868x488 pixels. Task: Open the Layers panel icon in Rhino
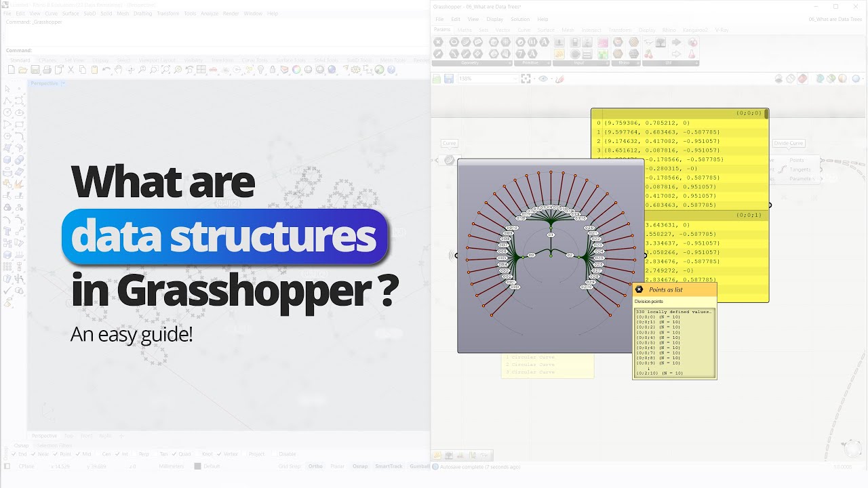pyautogui.click(x=284, y=69)
